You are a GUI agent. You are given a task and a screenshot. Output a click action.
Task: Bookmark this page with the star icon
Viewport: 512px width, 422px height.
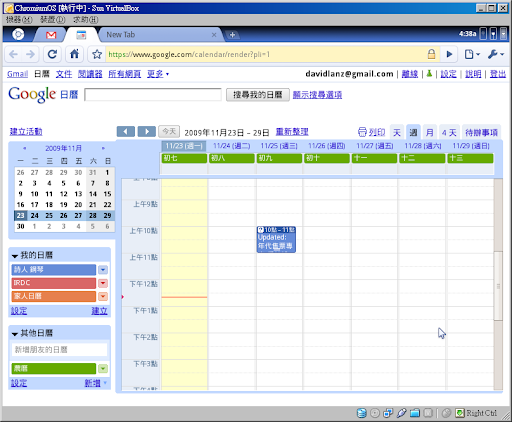[x=97, y=54]
